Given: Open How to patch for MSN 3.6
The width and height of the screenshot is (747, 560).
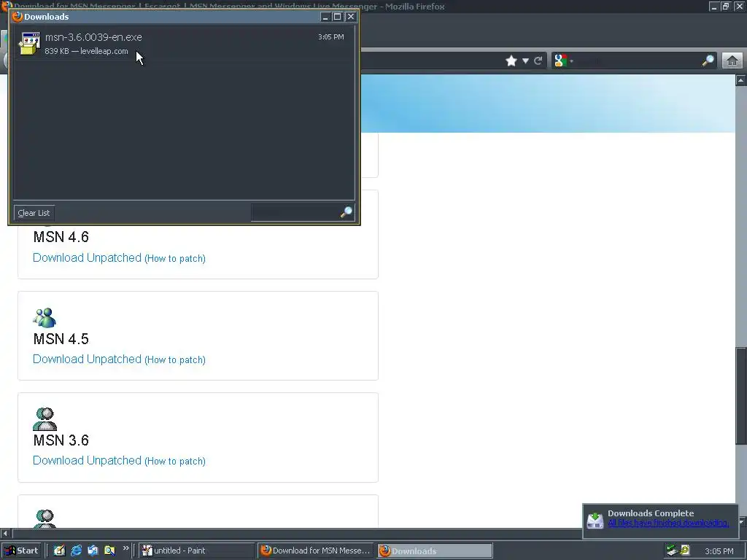Looking at the screenshot, I should [x=175, y=462].
